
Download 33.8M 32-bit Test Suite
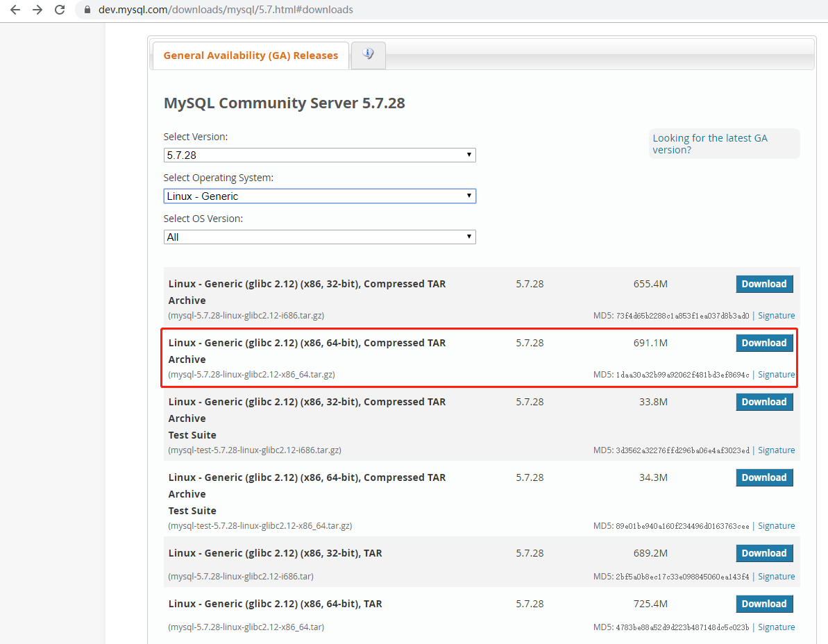pos(764,402)
